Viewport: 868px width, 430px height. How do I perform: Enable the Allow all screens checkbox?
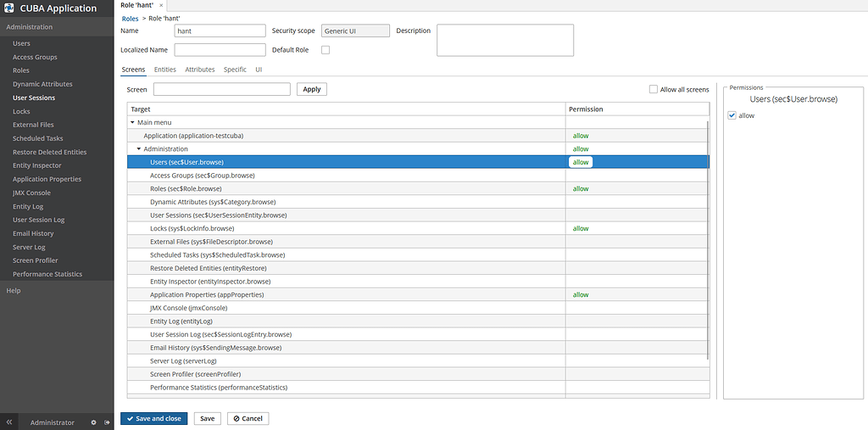[654, 89]
